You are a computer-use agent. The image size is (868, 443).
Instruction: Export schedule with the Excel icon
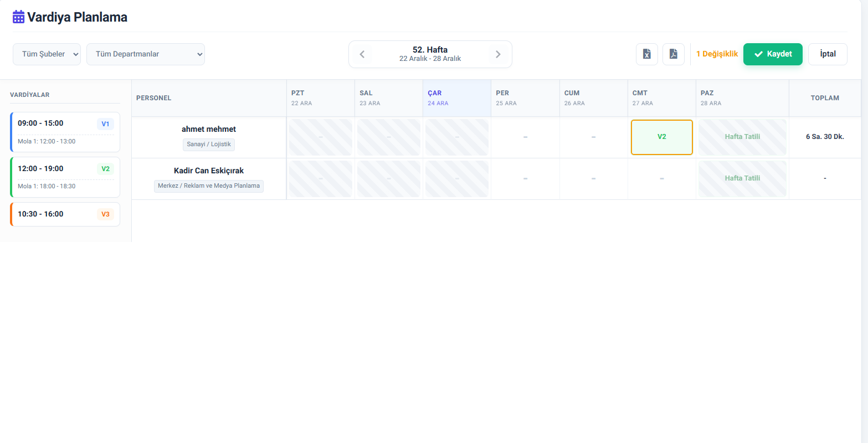pos(646,54)
